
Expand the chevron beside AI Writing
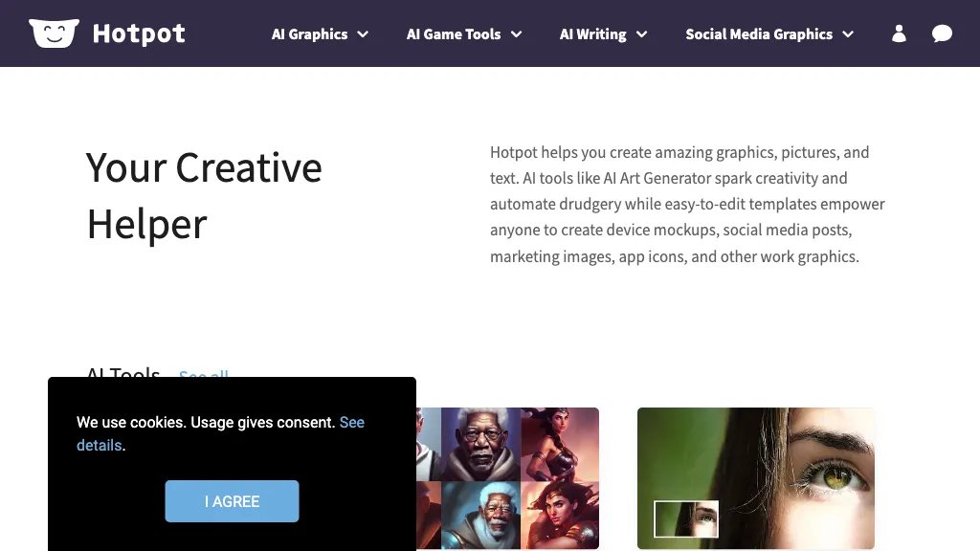click(642, 34)
